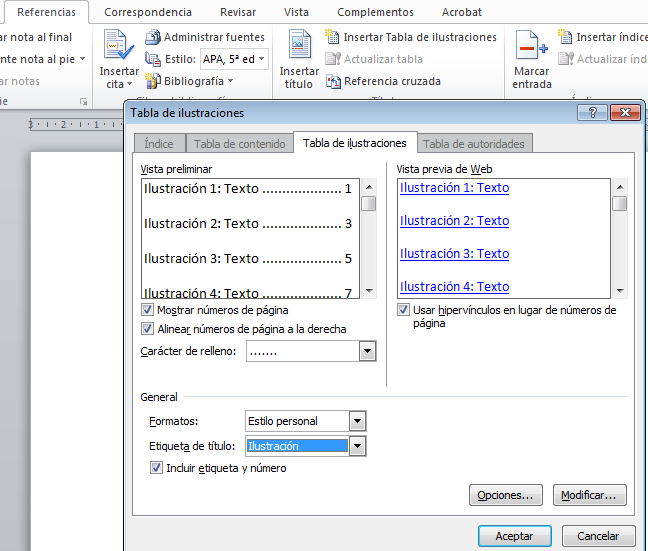Click 'Ilustración 1: Texto' preview row
This screenshot has height=551, width=648.
[x=247, y=188]
